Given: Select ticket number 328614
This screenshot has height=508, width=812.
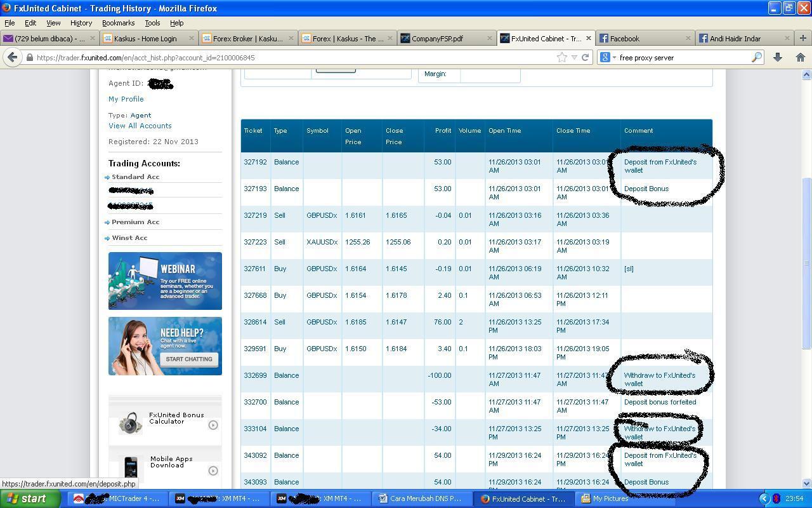Looking at the screenshot, I should [256, 322].
